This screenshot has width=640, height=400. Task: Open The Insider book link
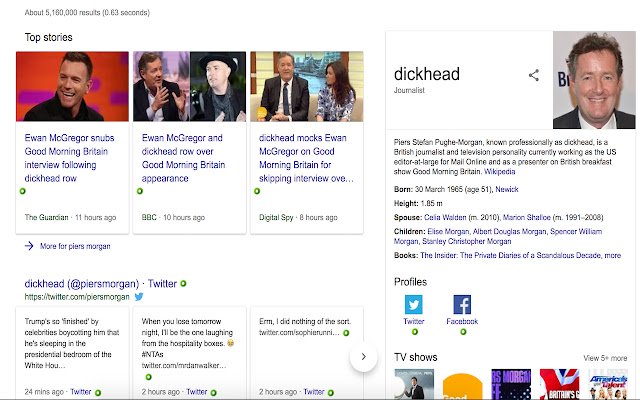coord(510,256)
